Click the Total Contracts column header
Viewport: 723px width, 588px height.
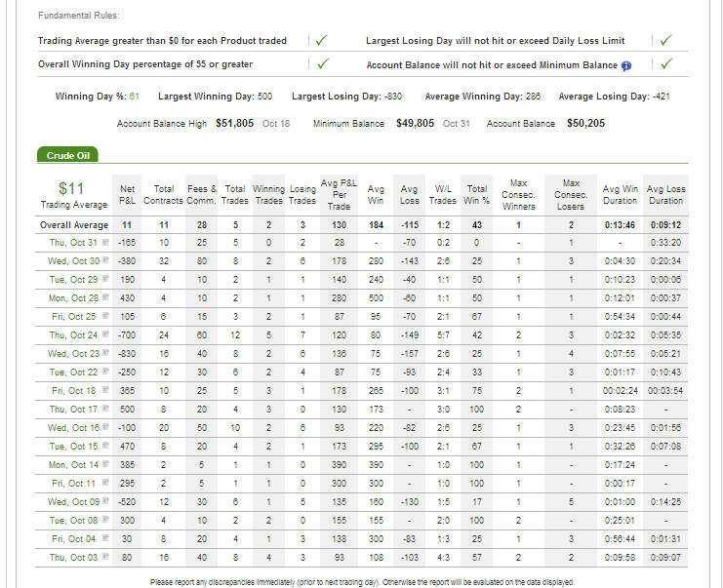click(x=163, y=195)
